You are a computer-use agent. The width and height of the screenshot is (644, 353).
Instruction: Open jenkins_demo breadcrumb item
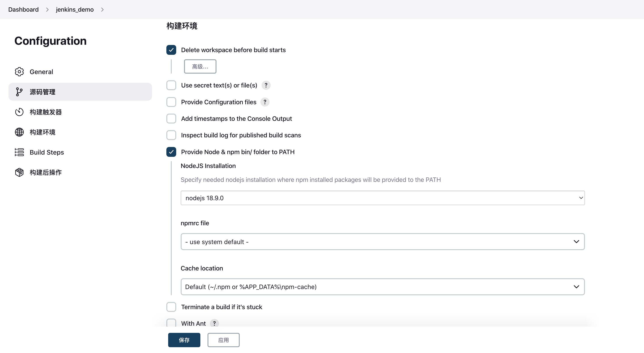(75, 9)
